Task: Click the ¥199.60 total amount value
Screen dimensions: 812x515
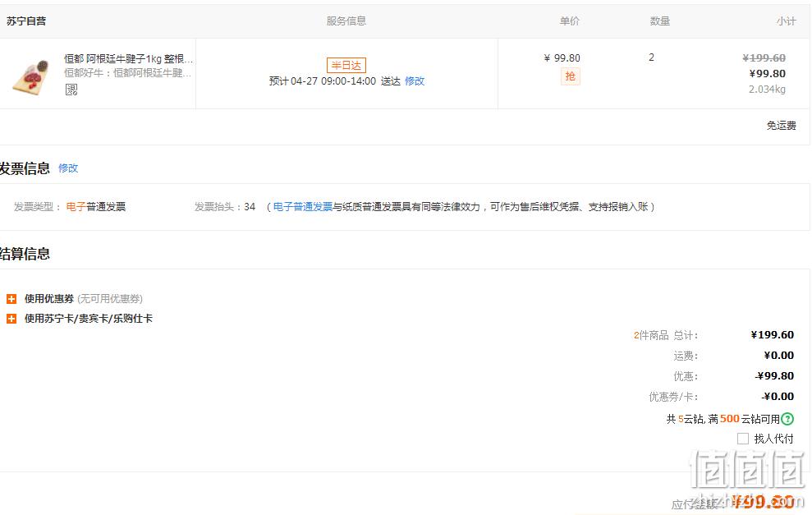Action: point(772,334)
